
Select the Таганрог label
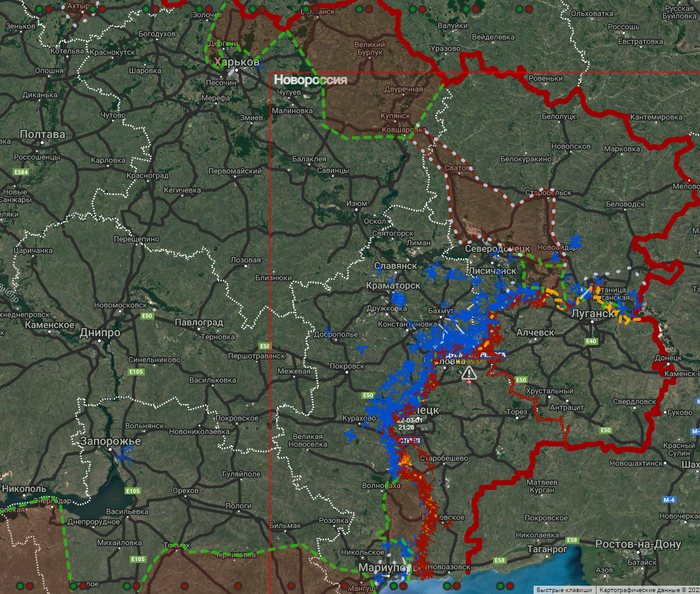pos(547,548)
